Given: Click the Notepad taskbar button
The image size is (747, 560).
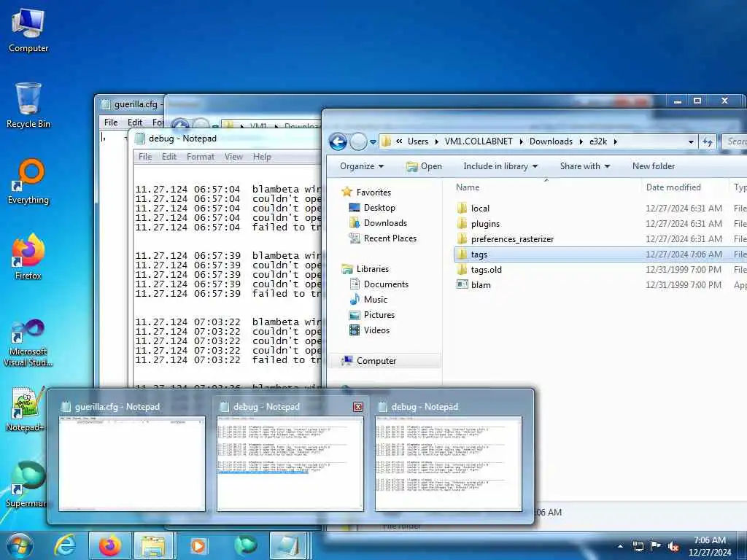Looking at the screenshot, I should 287,545.
